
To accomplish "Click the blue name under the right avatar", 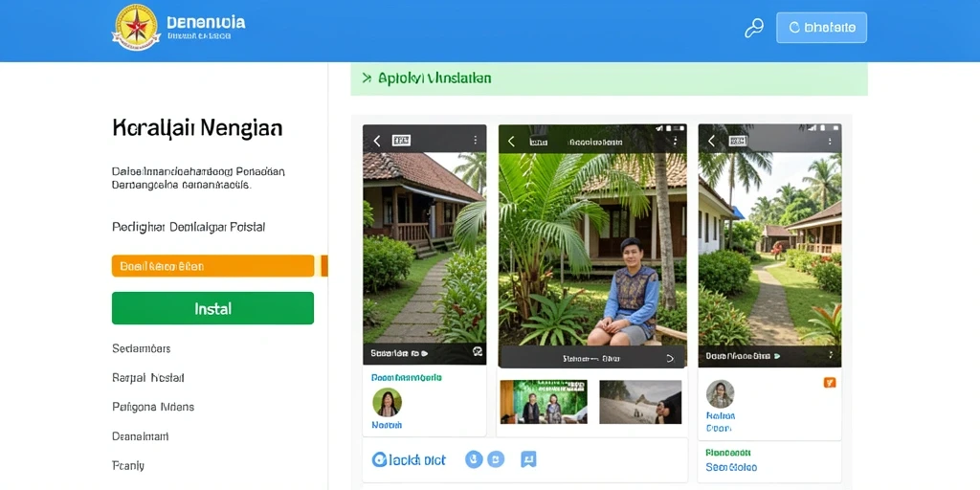I will pyautogui.click(x=721, y=415).
